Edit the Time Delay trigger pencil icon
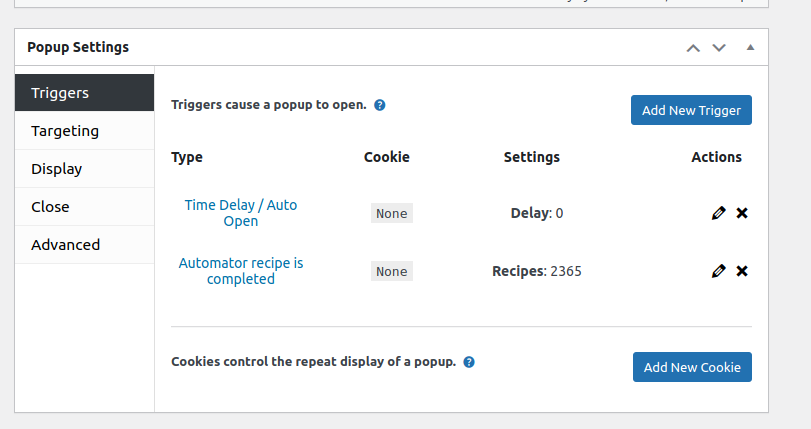The width and height of the screenshot is (811, 429). (718, 213)
